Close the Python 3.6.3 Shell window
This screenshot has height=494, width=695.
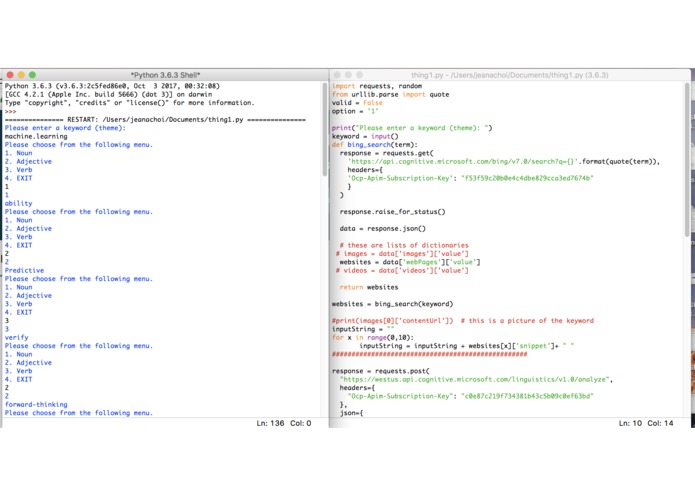coord(10,75)
